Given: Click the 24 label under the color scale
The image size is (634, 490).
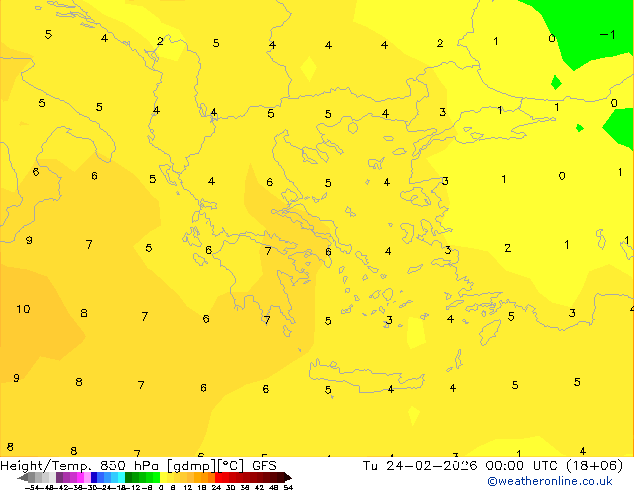Looking at the screenshot, I should point(216,487).
